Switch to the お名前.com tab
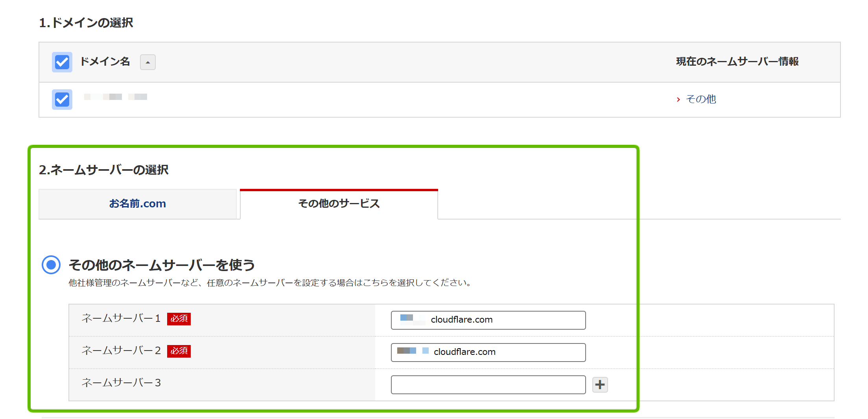868x419 pixels. (x=138, y=204)
